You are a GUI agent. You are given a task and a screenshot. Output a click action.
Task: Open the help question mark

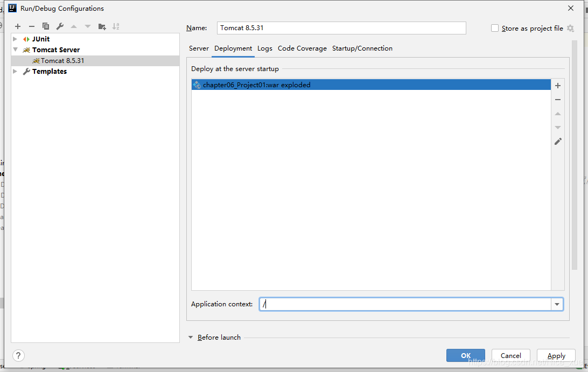pyautogui.click(x=18, y=355)
